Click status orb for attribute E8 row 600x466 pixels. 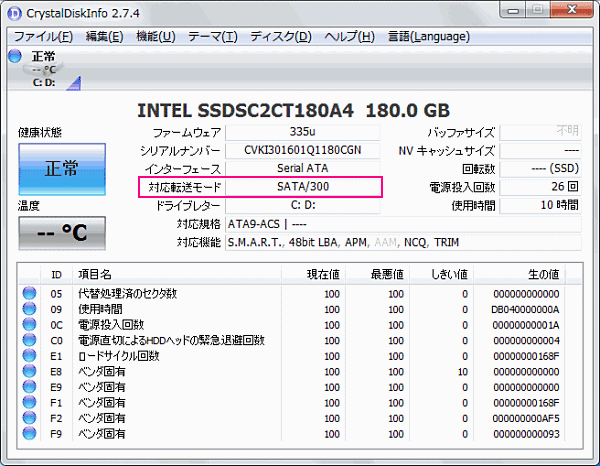[29, 371]
